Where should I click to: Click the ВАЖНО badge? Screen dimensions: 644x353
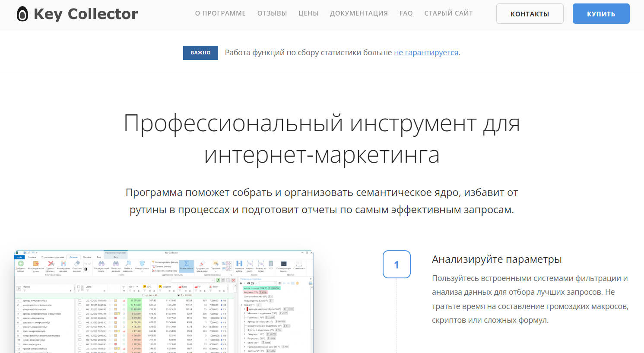(x=200, y=53)
